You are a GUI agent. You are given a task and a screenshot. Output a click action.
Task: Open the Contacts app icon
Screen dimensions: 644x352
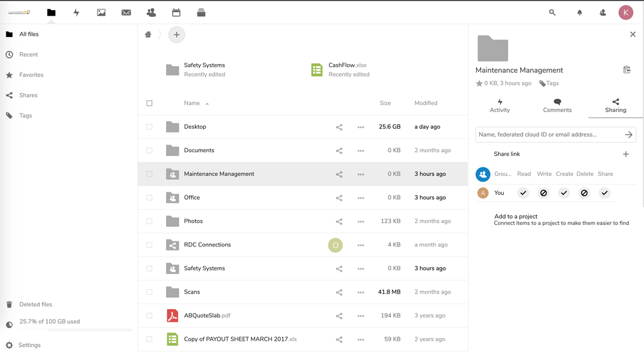[151, 13]
